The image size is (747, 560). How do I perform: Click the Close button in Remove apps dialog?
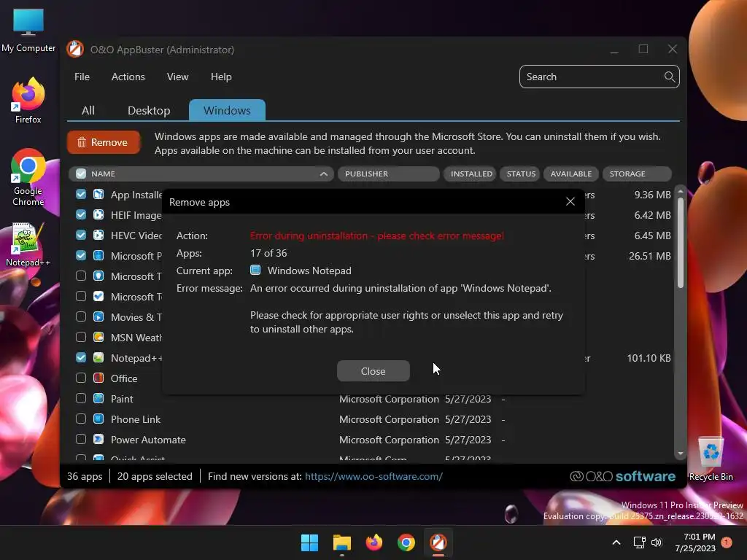pos(373,371)
